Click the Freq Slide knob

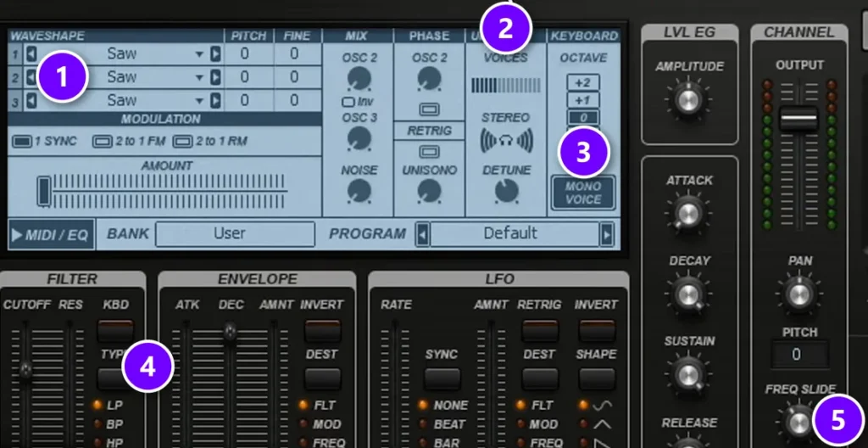[798, 423]
